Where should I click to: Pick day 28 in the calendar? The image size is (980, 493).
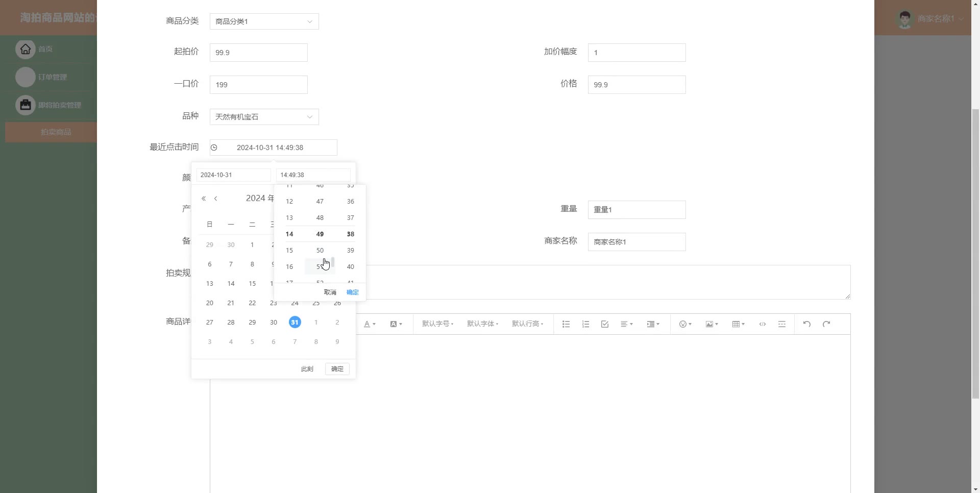click(x=231, y=322)
